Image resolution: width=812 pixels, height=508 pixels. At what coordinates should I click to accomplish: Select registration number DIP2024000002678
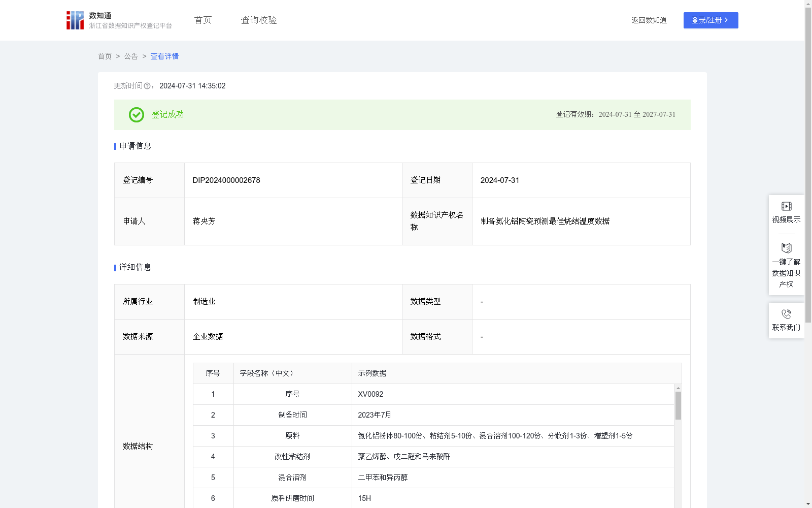click(226, 180)
